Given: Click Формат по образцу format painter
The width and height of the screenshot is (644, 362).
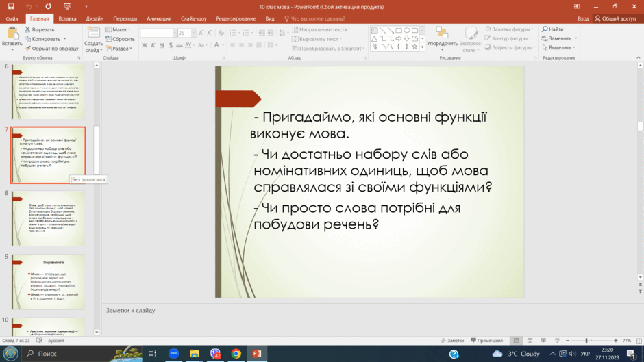Looking at the screenshot, I should (51, 49).
